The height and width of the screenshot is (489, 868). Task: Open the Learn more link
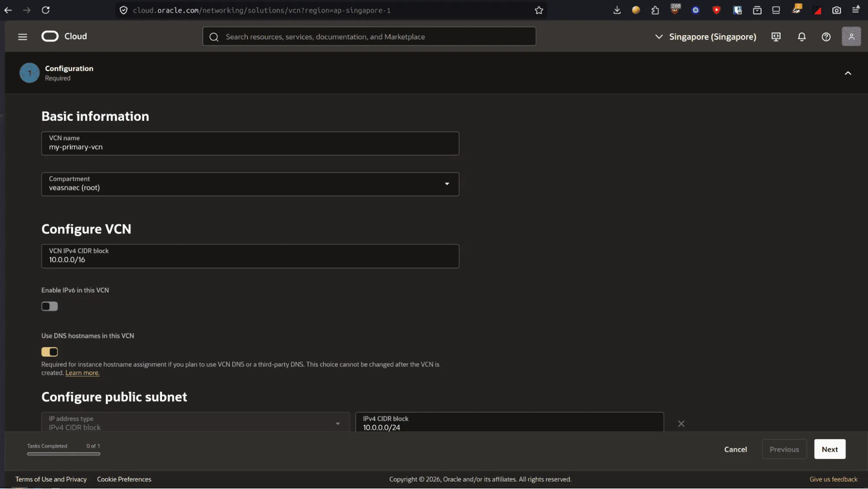[x=83, y=373]
